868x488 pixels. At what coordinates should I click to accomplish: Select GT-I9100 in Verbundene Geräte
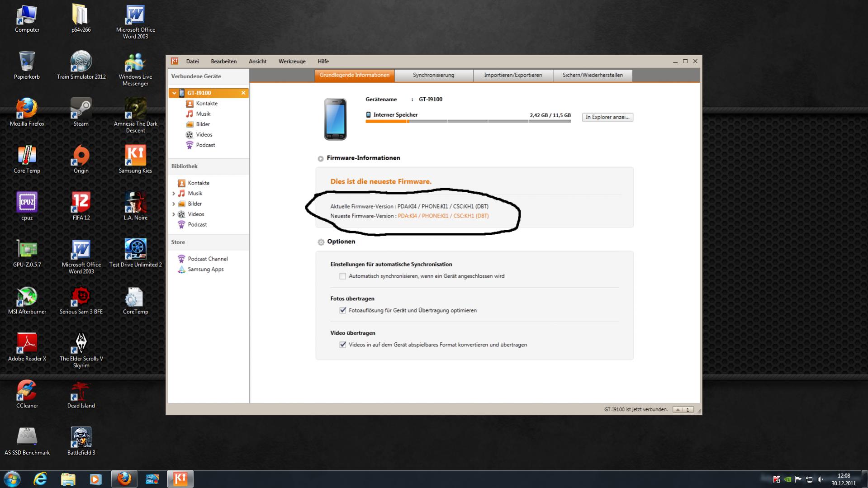(208, 93)
